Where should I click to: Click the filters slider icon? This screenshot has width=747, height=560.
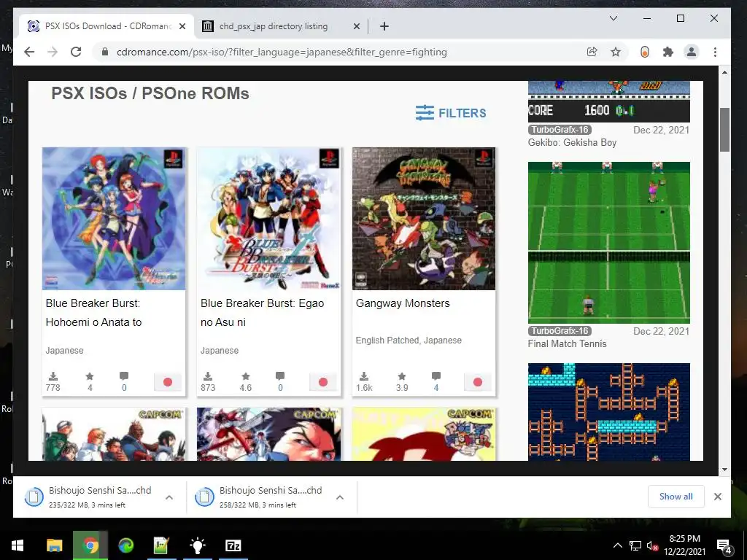pos(425,113)
